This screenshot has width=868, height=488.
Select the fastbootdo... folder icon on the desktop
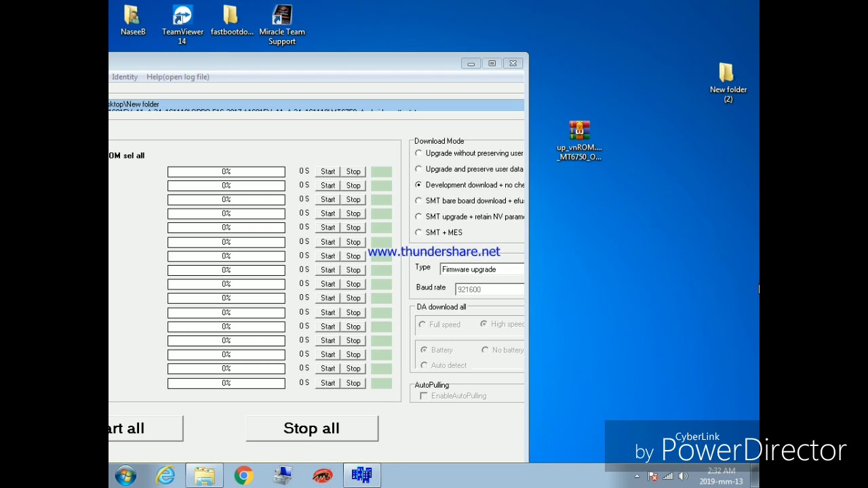click(232, 21)
